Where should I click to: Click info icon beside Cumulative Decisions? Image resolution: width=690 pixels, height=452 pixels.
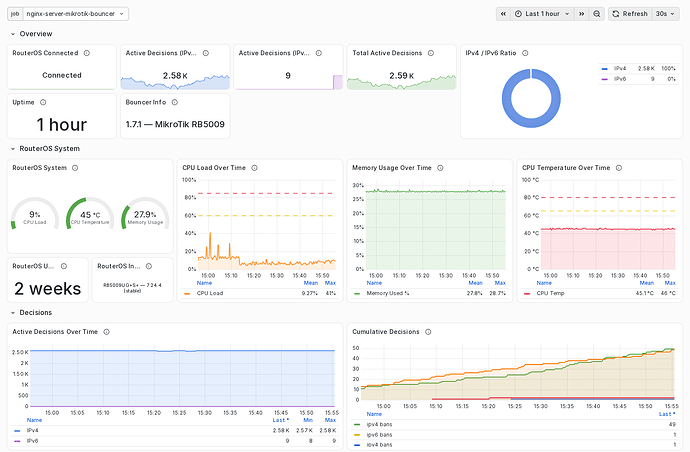click(x=428, y=332)
